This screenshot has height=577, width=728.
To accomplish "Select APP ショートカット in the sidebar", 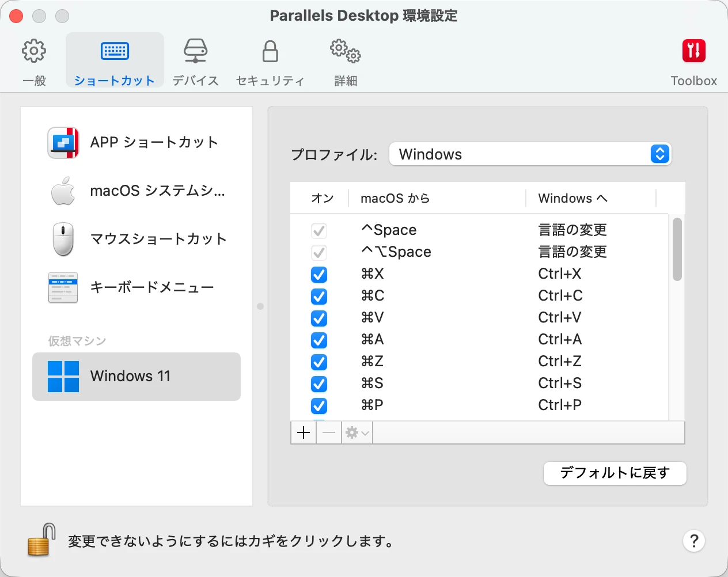I will tap(136, 143).
